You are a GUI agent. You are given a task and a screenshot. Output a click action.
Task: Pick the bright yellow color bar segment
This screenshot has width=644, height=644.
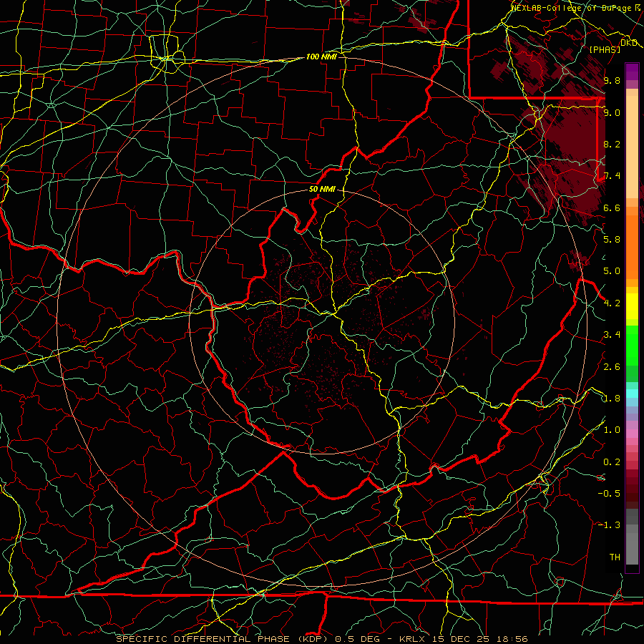click(632, 306)
